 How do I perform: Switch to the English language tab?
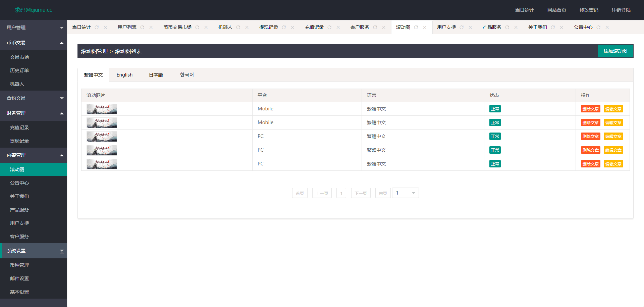pos(124,75)
